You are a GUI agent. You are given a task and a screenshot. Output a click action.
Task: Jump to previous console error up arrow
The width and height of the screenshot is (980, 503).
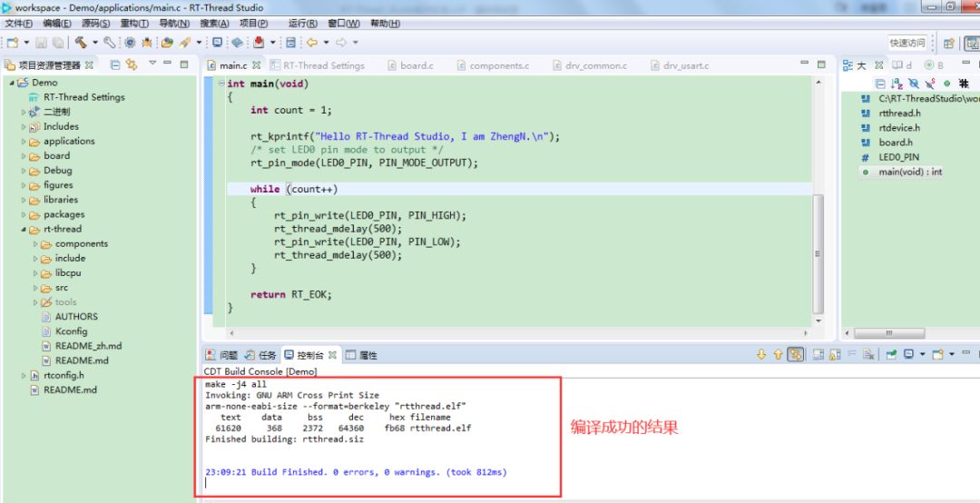779,355
